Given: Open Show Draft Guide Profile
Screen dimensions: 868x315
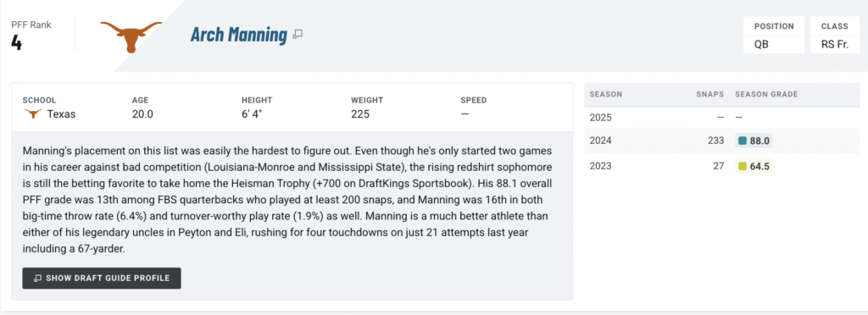Looking at the screenshot, I should pyautogui.click(x=102, y=278).
